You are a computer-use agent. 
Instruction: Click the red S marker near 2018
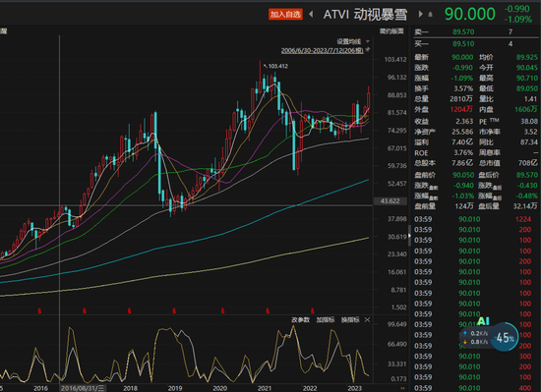129,311
